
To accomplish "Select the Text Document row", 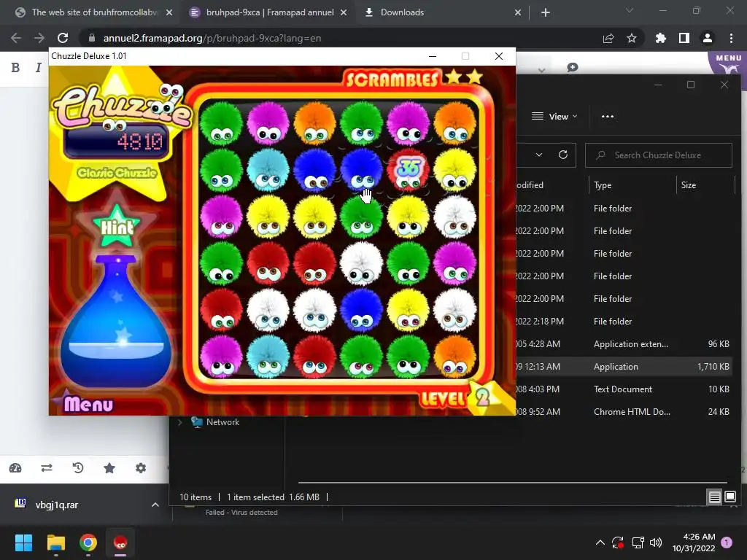I will [x=624, y=389].
